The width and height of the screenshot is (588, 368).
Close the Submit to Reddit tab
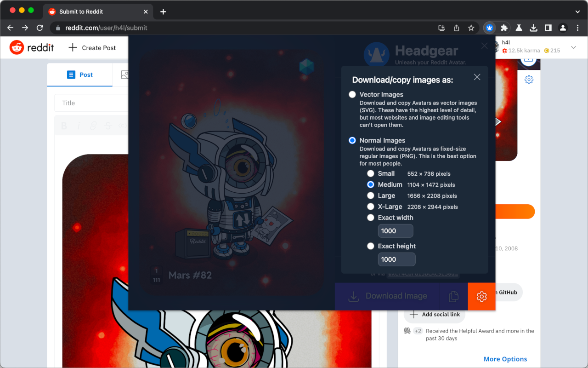pos(146,11)
